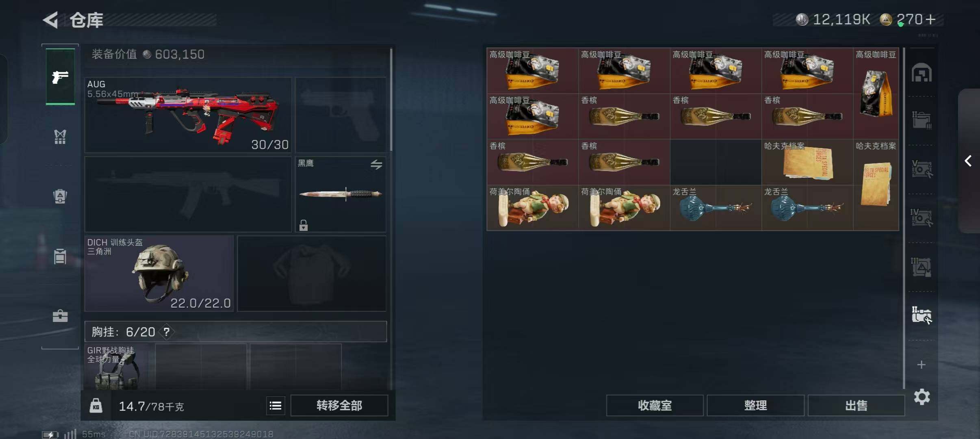
Task: Select the main warehouse home icon
Action: [x=921, y=73]
